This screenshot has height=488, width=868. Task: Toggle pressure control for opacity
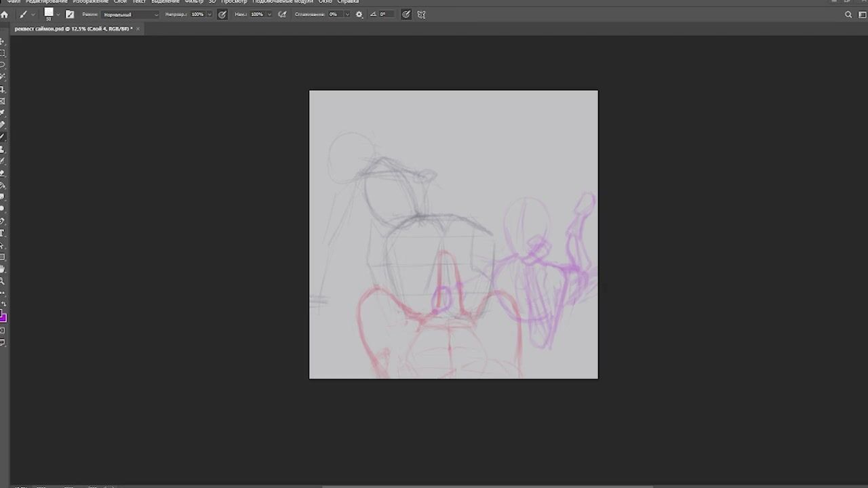(222, 14)
